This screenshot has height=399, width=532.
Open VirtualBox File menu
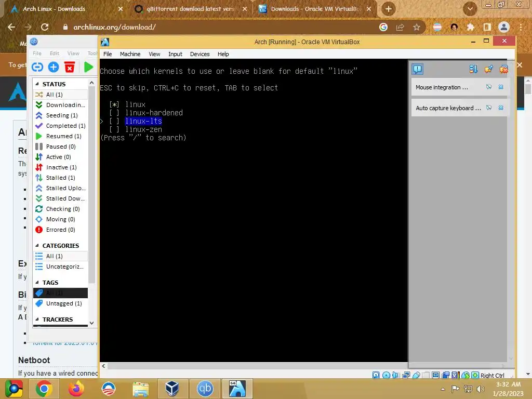pos(108,54)
